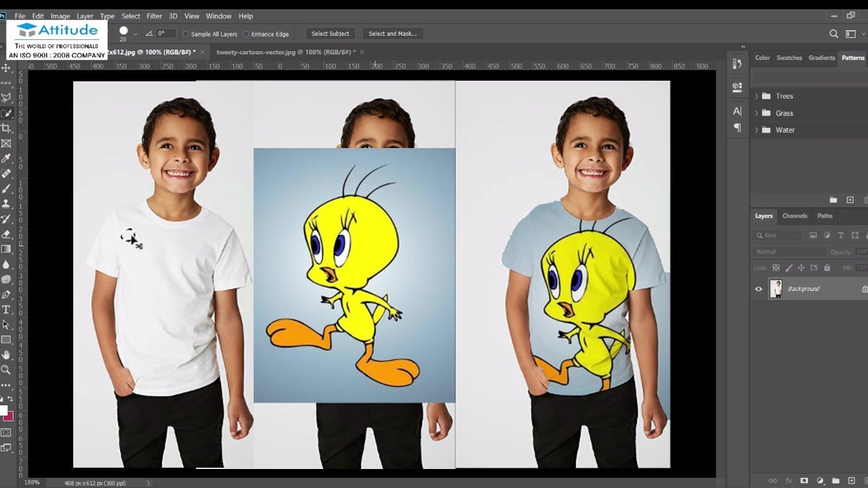Open the Search icon in options bar

(834, 33)
